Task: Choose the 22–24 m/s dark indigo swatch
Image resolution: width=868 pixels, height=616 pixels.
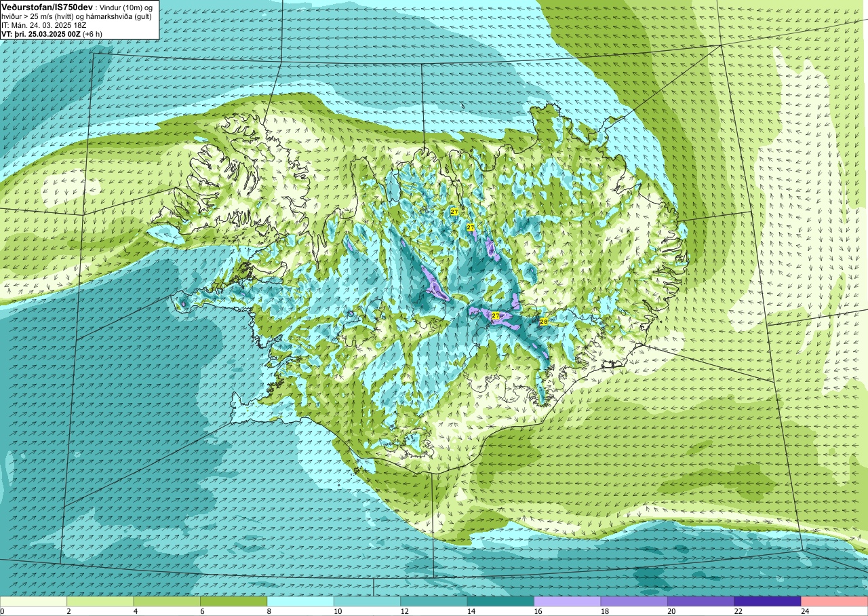Action: (768, 602)
